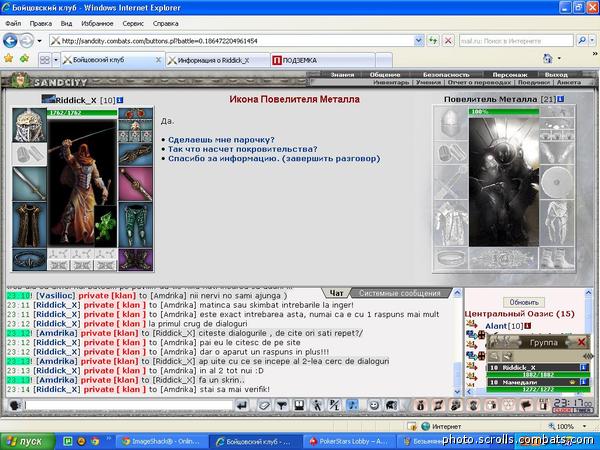Click the green pet creature thumbnail
600x450 pixels.
pos(105,227)
